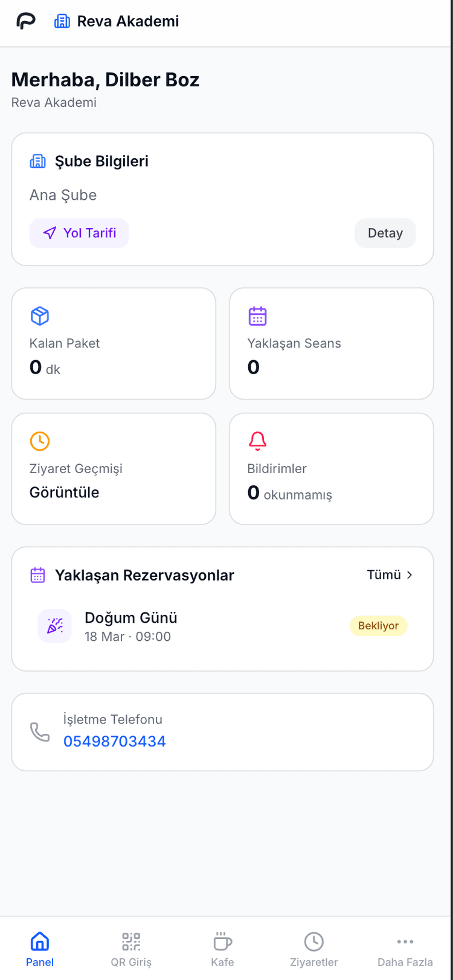
Task: Click the Pofies logo in the header
Action: click(24, 21)
